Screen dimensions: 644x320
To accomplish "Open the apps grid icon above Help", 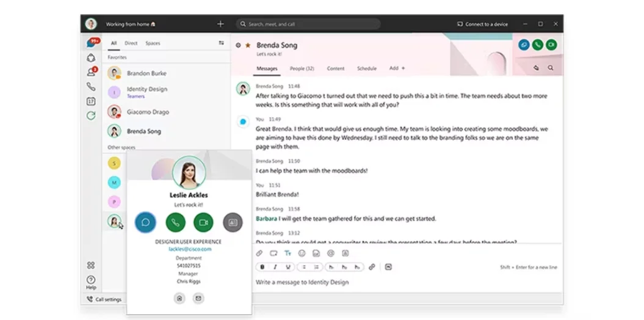I will (x=91, y=266).
